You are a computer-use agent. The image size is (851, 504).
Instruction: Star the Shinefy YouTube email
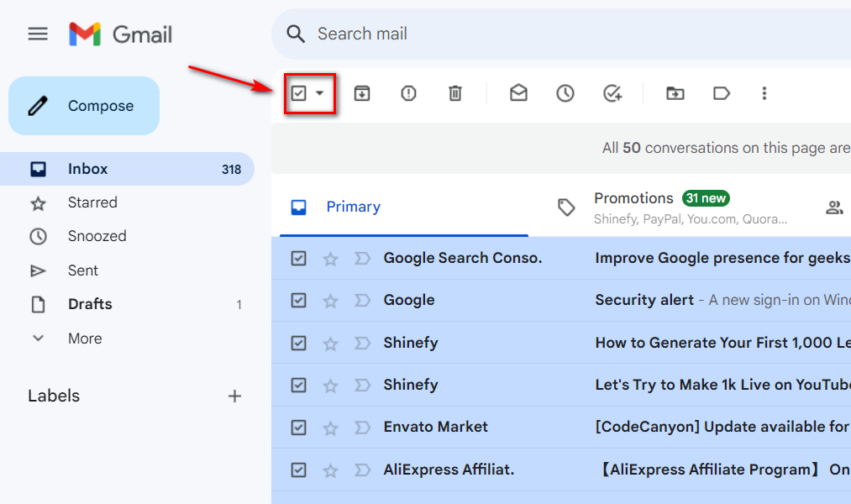(330, 386)
